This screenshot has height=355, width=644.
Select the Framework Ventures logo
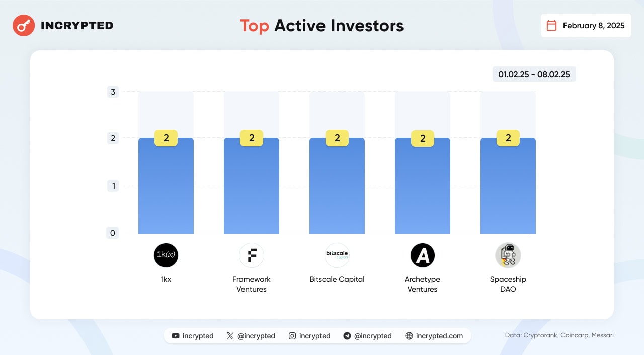tap(252, 255)
